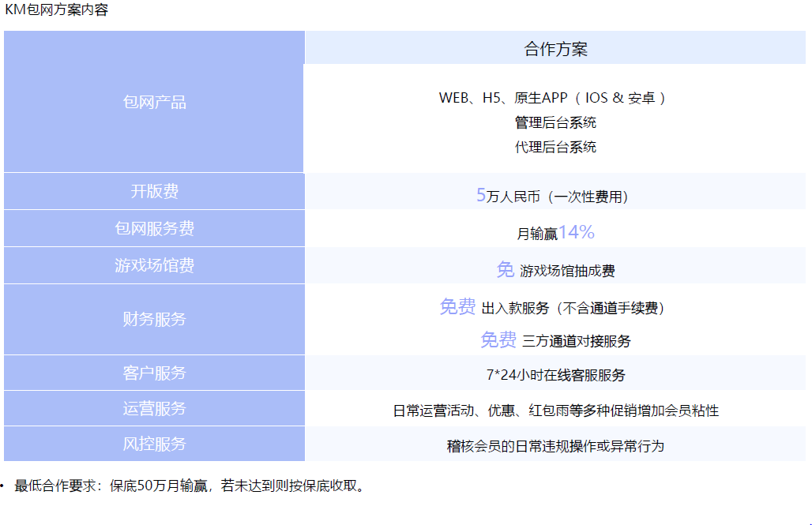
Task: Click the 稽核会员 risk control description
Action: [555, 446]
